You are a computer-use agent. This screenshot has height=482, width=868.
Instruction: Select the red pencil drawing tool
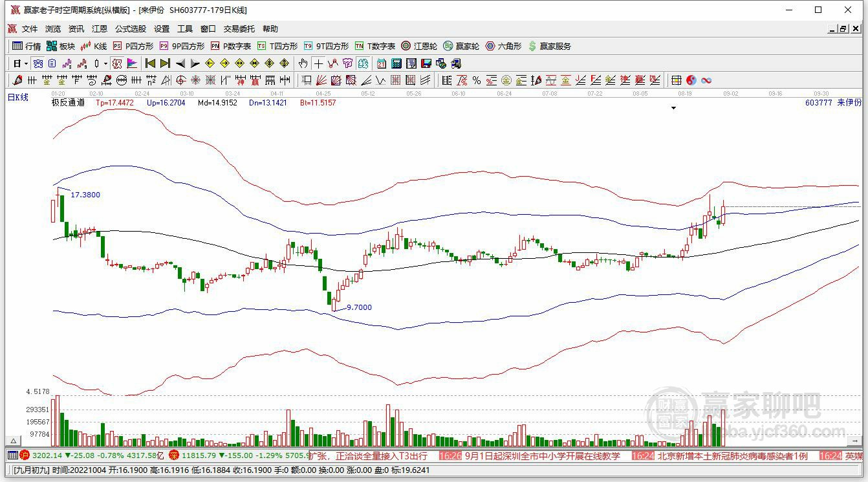point(17,80)
